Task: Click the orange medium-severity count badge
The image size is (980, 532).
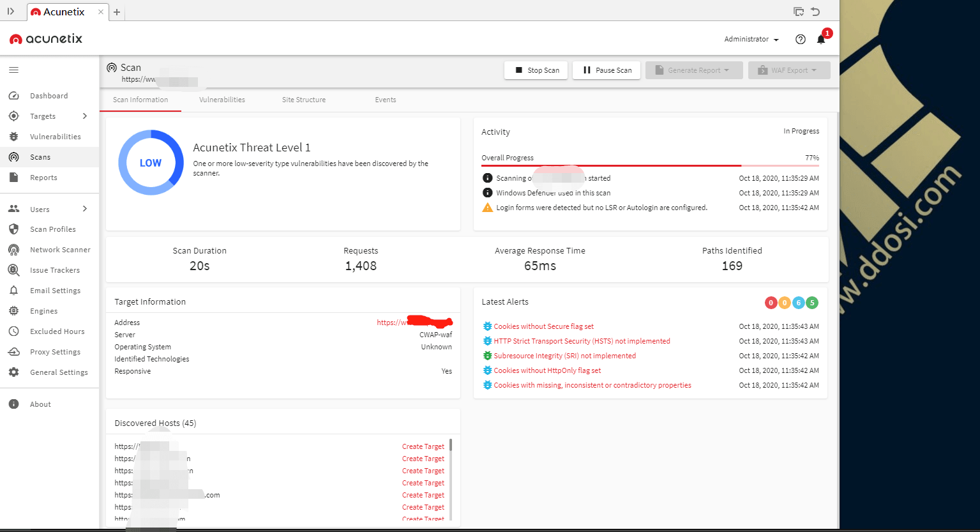Action: [x=785, y=303]
